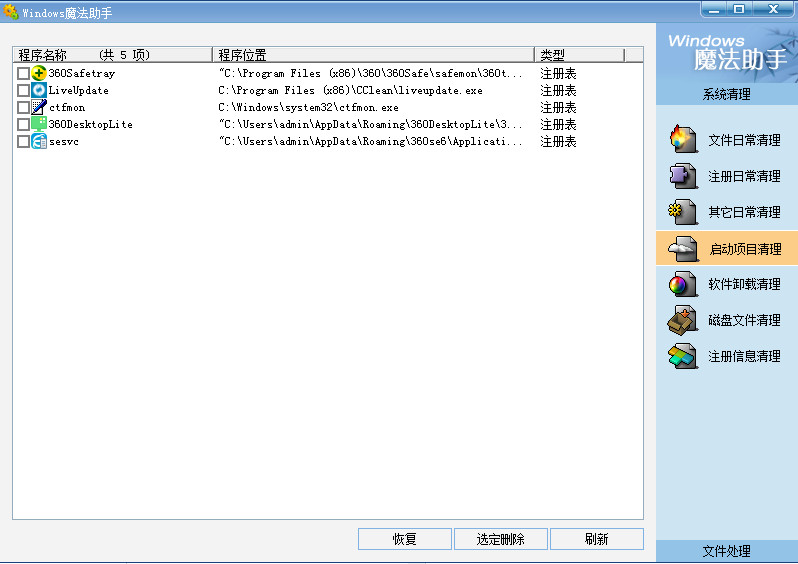Open 磁盘文件清理 page
Image resolution: width=798 pixels, height=564 pixels.
(x=727, y=320)
